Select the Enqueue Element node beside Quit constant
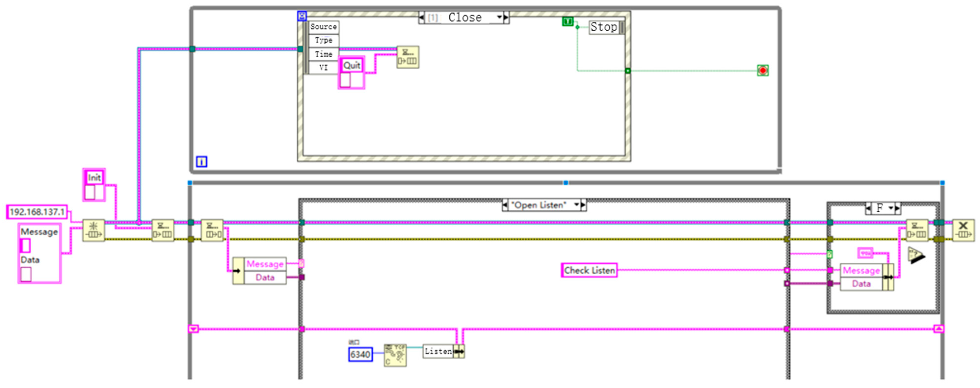Image resolution: width=980 pixels, height=388 pixels. tap(407, 57)
